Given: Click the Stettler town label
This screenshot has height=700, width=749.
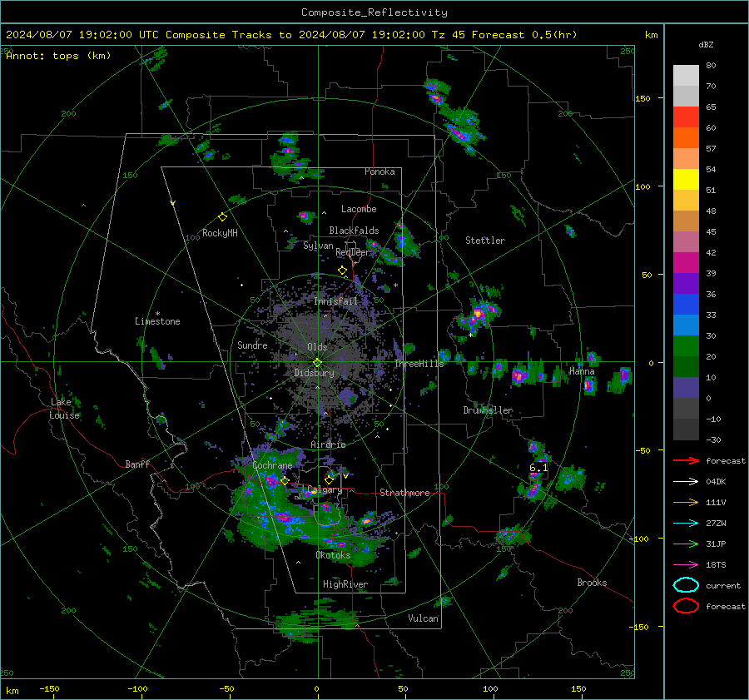Looking at the screenshot, I should 485,241.
